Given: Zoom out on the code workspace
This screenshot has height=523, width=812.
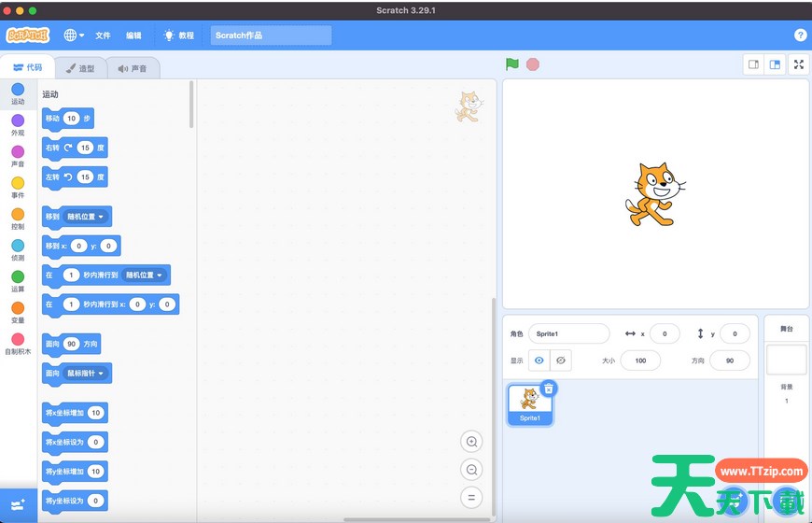Looking at the screenshot, I should [x=472, y=470].
